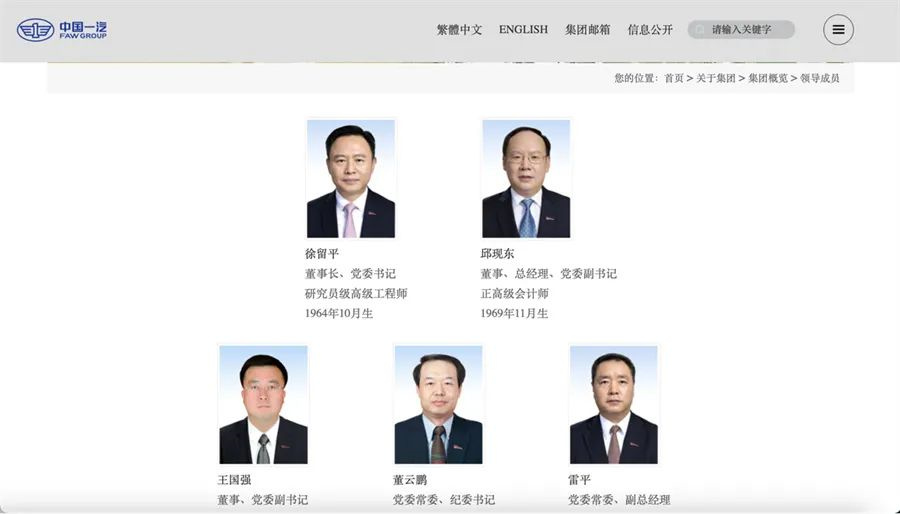Click the FAW Group logo
Image resolution: width=900 pixels, height=514 pixels.
[61, 30]
